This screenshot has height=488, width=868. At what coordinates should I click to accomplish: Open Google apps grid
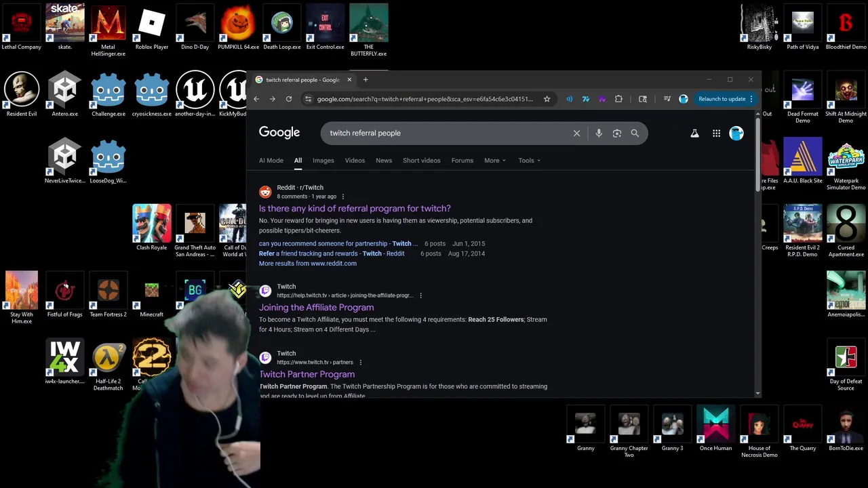[716, 134]
